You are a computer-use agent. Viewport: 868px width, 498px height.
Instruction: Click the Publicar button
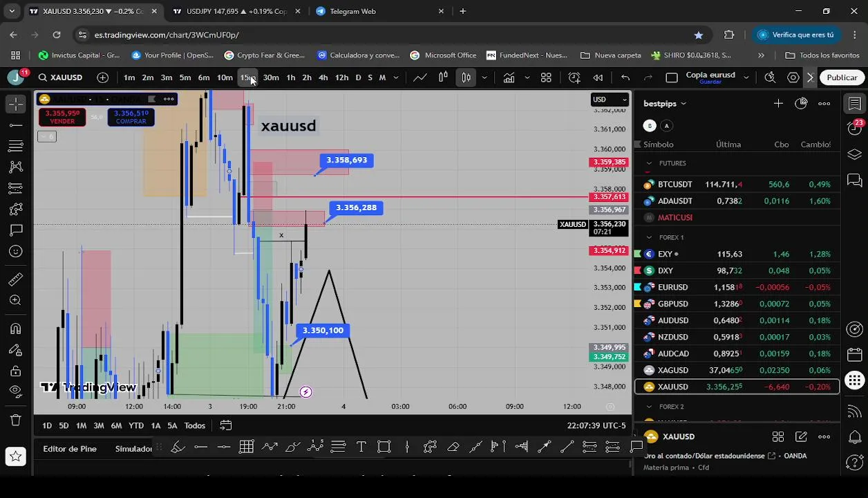pyautogui.click(x=842, y=77)
